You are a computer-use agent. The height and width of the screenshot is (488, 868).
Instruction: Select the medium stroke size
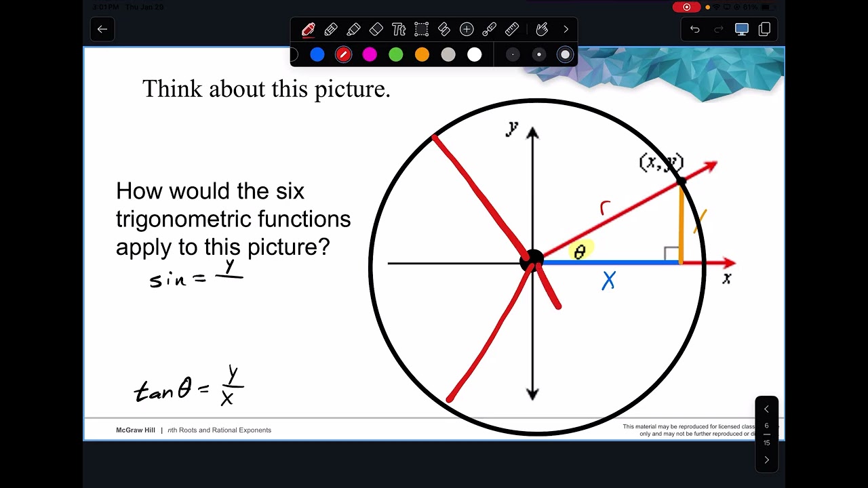[x=539, y=55]
